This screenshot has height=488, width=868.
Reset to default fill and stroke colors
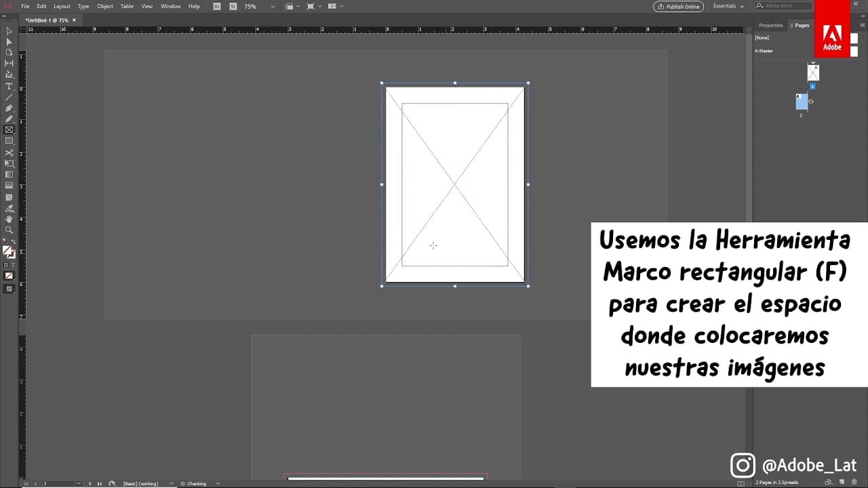pyautogui.click(x=5, y=241)
